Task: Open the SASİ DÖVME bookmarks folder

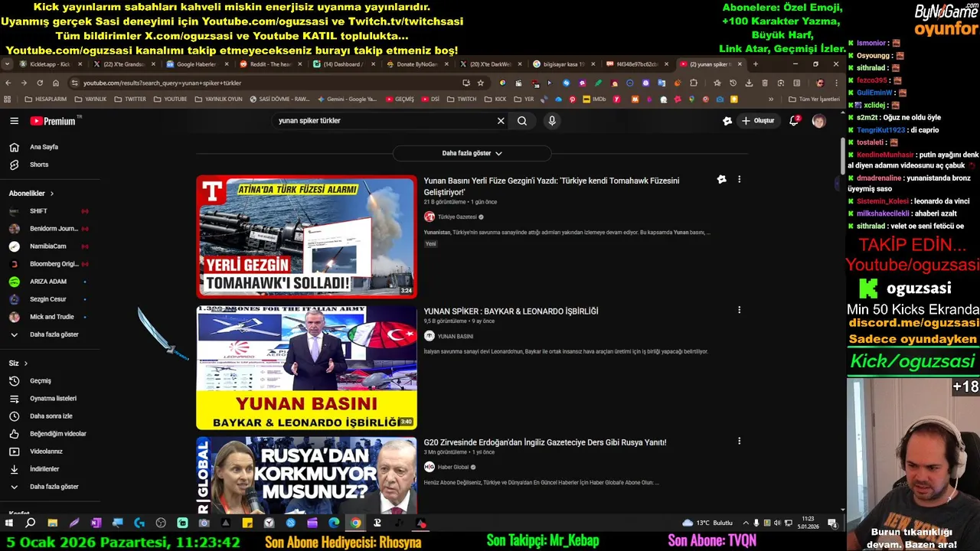Action: (x=279, y=99)
